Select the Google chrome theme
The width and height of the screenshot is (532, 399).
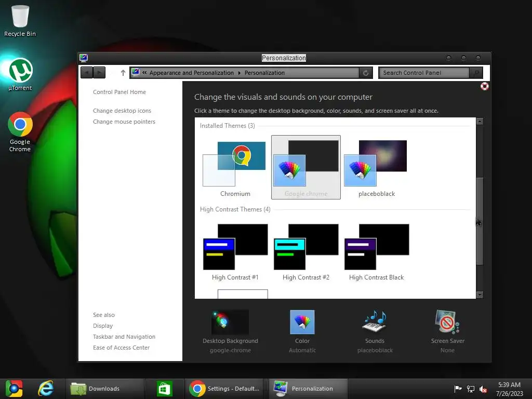coord(305,168)
